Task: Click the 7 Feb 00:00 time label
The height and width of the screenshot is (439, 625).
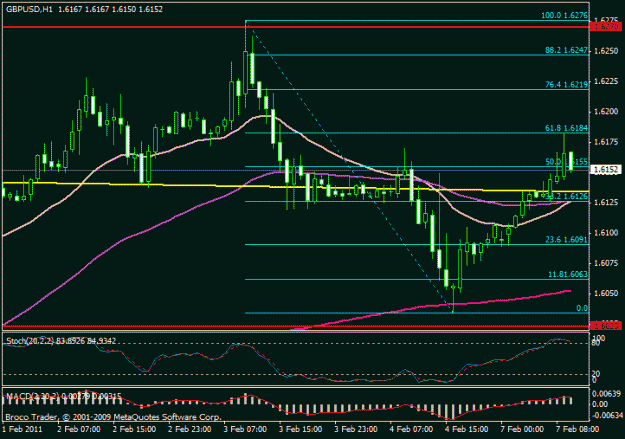Action: tap(522, 429)
